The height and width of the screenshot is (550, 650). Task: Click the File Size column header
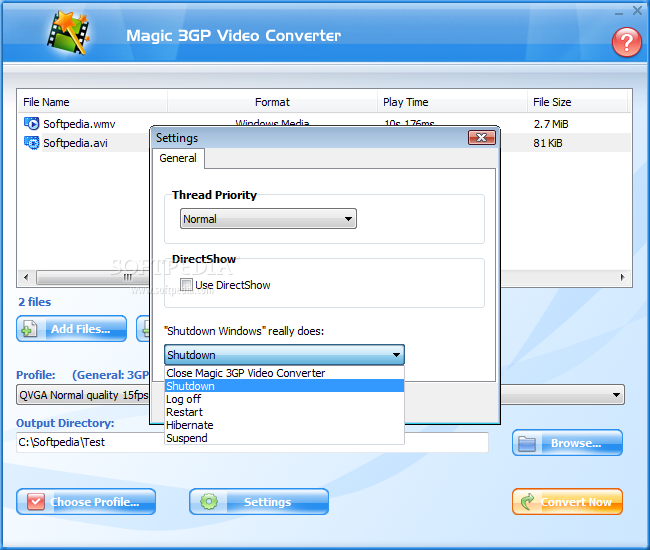click(578, 102)
